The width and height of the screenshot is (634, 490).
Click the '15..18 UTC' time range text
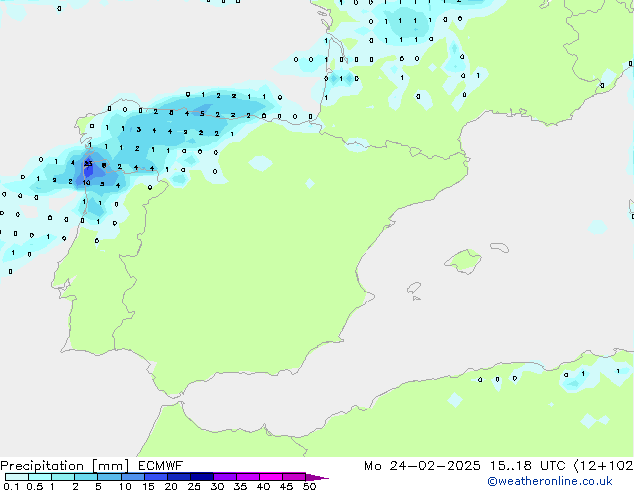coord(527,466)
